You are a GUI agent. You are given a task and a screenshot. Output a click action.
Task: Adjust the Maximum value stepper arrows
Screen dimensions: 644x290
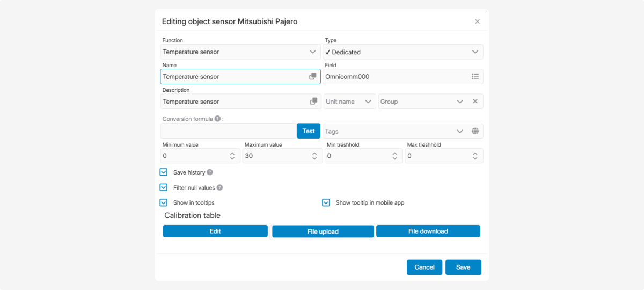tap(314, 156)
